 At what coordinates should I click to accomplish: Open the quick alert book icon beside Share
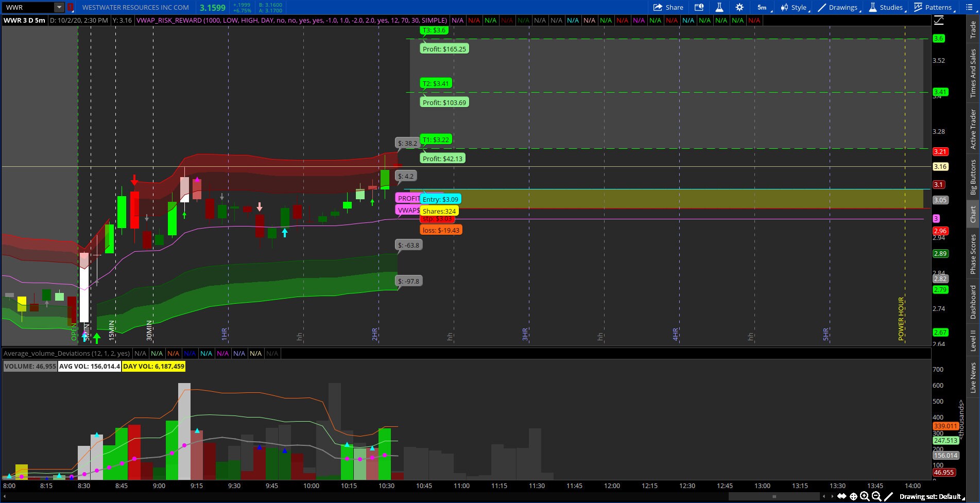[699, 7]
